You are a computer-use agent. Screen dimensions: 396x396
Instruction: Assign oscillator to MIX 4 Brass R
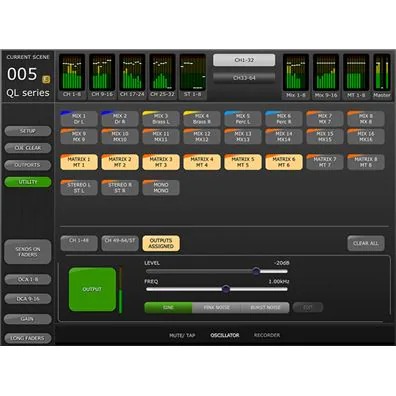tap(202, 119)
